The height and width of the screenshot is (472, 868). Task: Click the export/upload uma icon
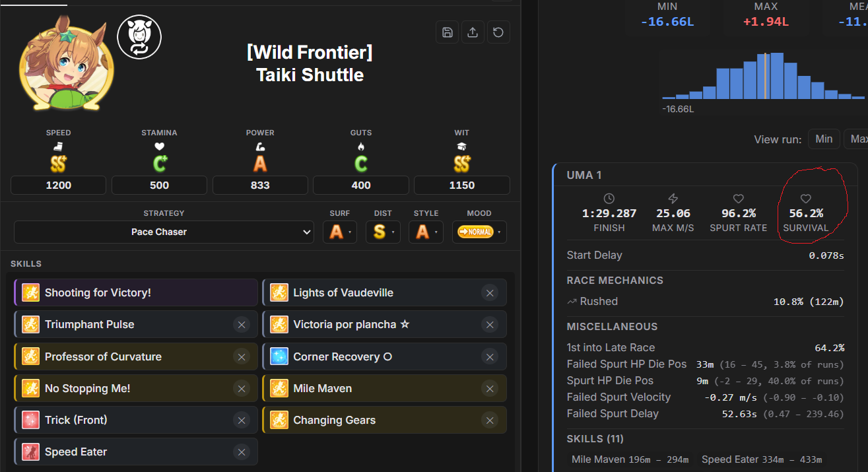pyautogui.click(x=473, y=32)
